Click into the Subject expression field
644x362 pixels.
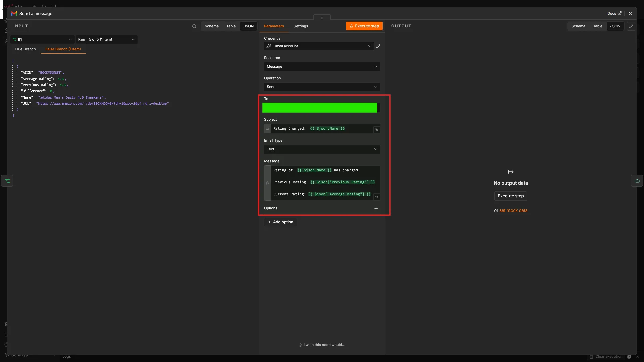coord(322,129)
